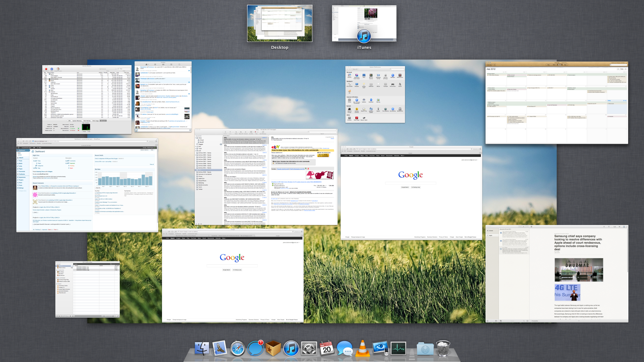Open the My Processes dropdown
This screenshot has height=362, width=644.
108,69
